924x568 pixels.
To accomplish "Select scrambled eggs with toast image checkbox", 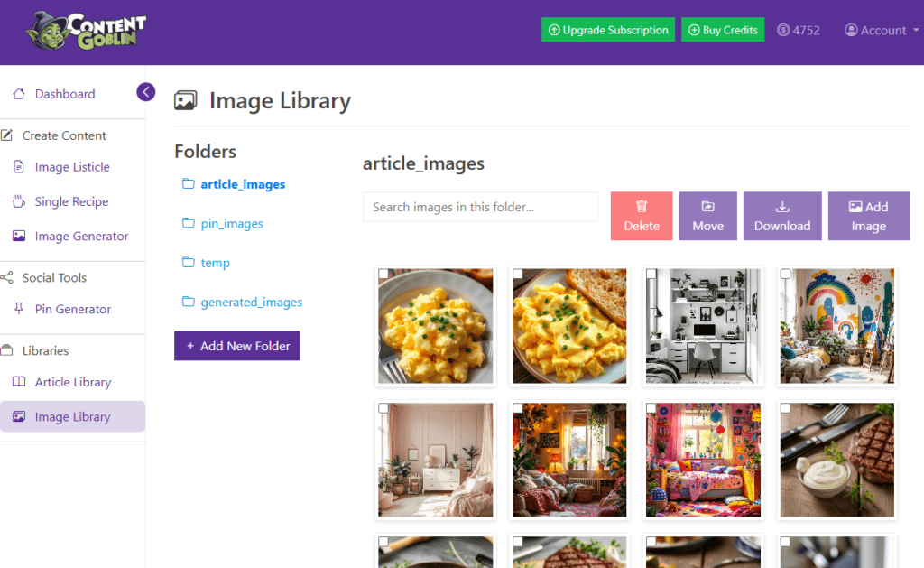I will [517, 274].
